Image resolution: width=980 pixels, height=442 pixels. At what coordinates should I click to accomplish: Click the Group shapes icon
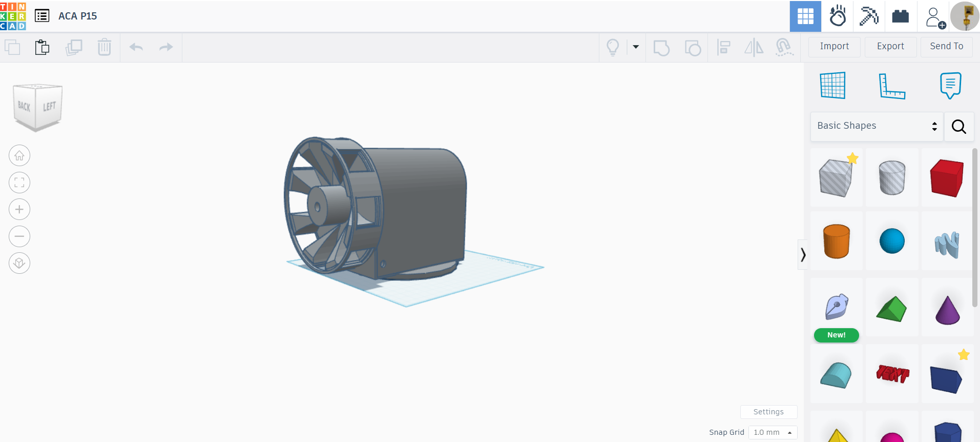pyautogui.click(x=661, y=47)
